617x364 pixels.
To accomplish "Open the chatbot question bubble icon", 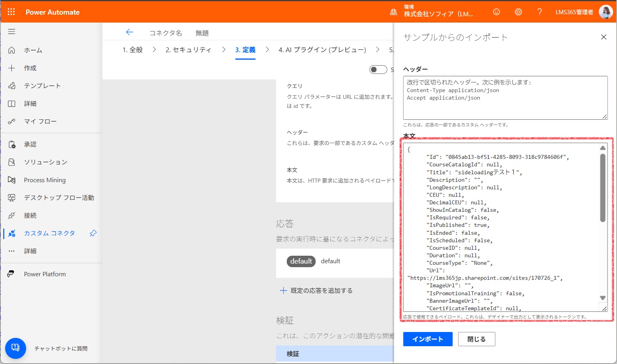I will click(15, 348).
